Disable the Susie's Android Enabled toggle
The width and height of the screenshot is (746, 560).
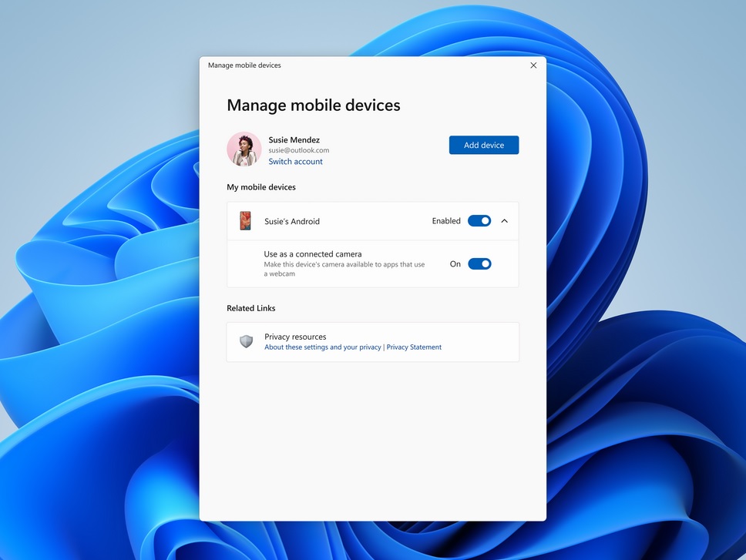(479, 220)
